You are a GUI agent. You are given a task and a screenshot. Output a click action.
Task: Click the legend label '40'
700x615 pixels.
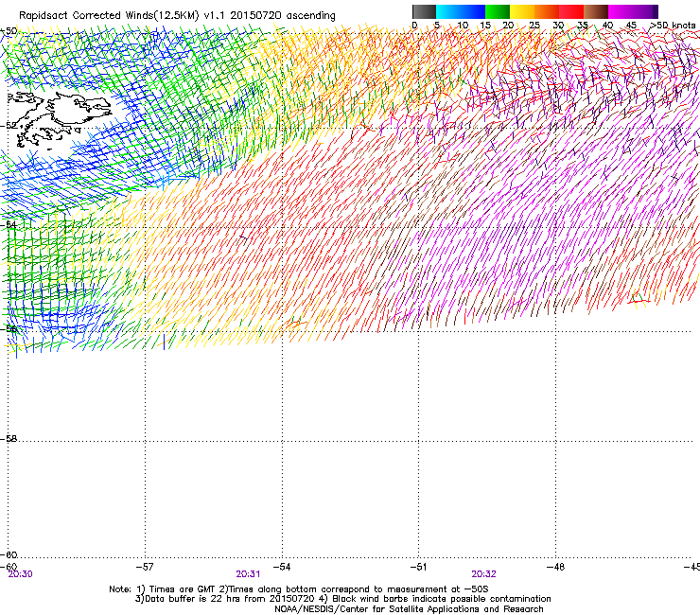coord(607,25)
